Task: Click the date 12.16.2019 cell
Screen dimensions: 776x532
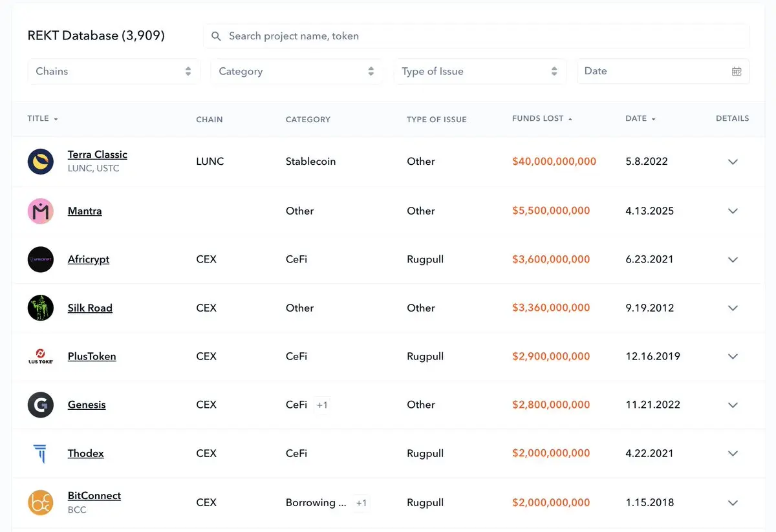Action: pos(652,356)
